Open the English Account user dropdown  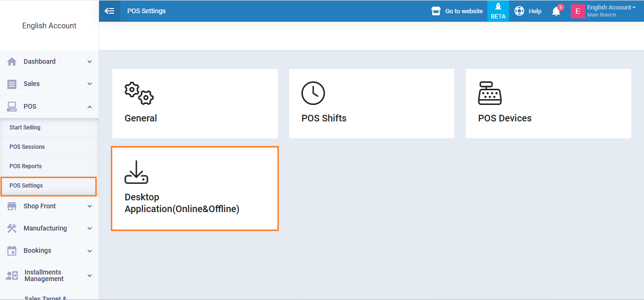click(611, 8)
